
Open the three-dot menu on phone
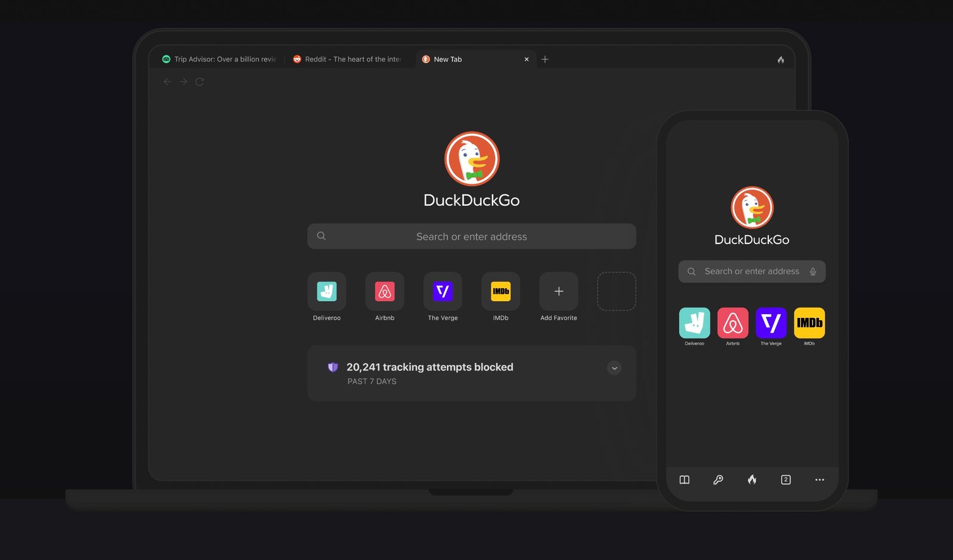[x=820, y=480]
